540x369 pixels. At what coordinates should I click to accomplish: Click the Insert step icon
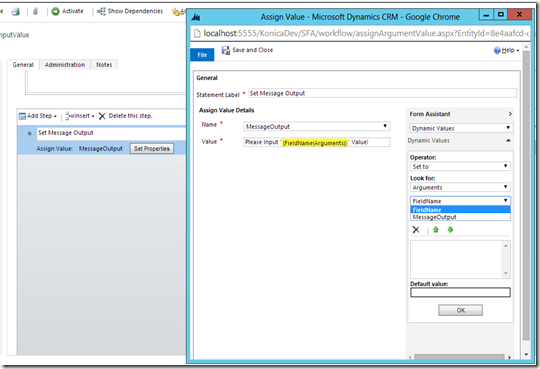[69, 116]
